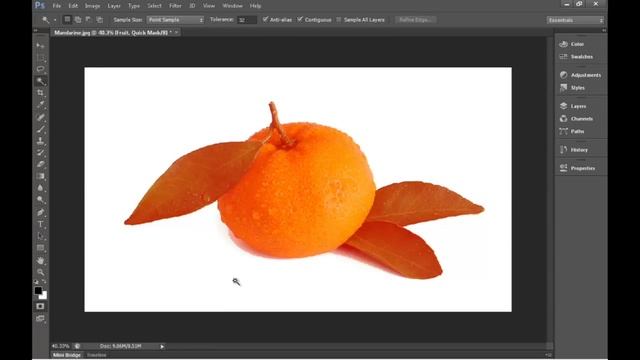Image resolution: width=640 pixels, height=360 pixels.
Task: Click the background color swatch
Action: click(x=44, y=296)
